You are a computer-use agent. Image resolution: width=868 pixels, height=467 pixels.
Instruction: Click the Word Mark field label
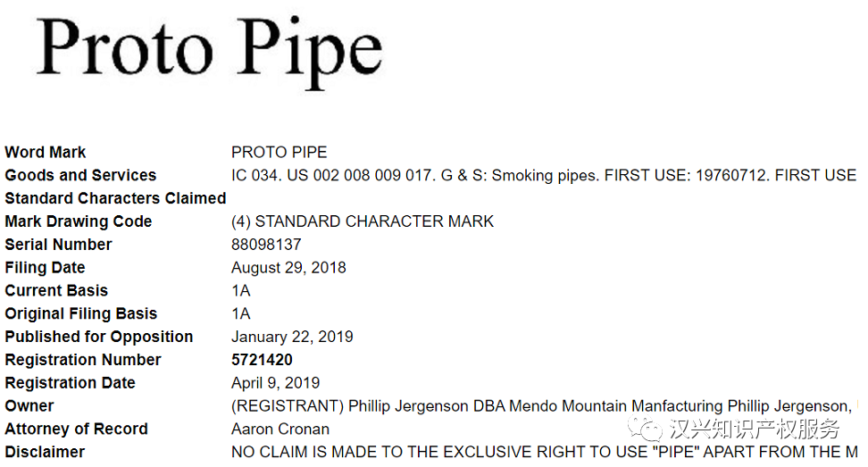[x=46, y=152]
